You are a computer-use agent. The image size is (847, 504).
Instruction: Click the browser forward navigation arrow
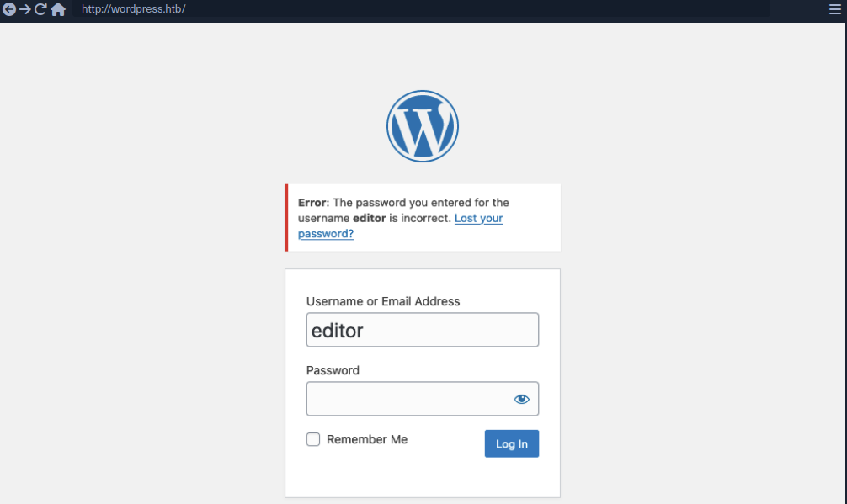point(25,10)
